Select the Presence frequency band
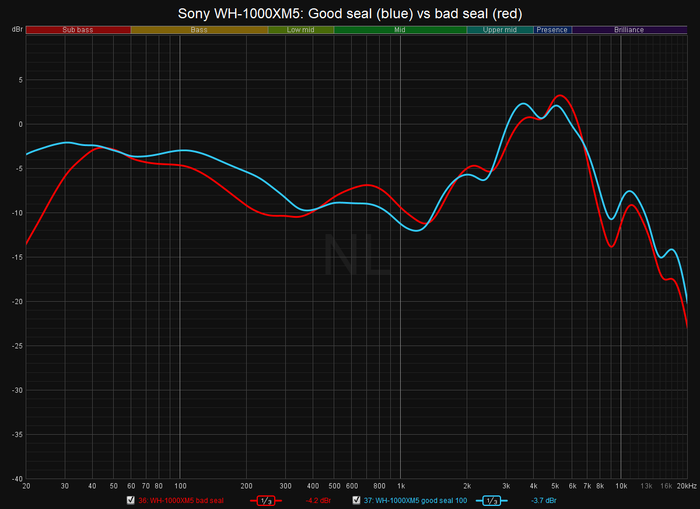The height and width of the screenshot is (509, 700). click(552, 30)
